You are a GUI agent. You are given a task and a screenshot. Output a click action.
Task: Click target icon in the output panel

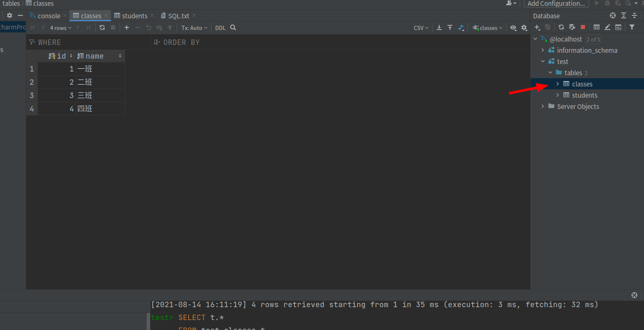click(x=634, y=295)
